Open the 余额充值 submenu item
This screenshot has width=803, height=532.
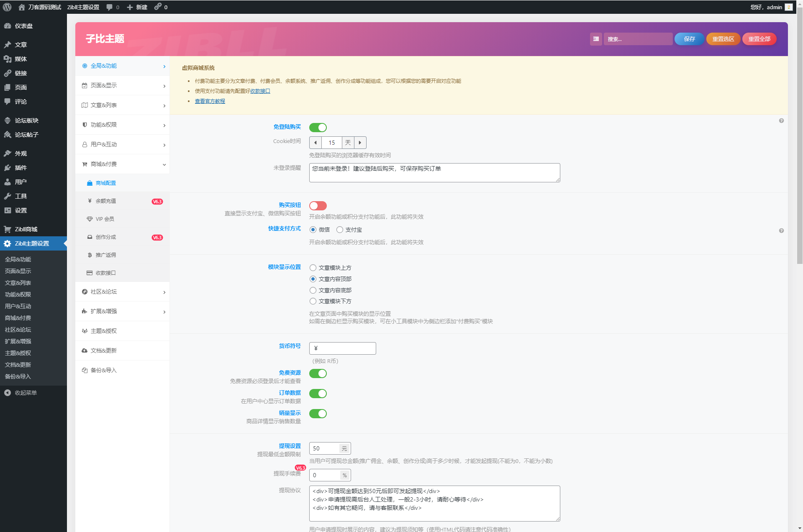[x=106, y=201]
